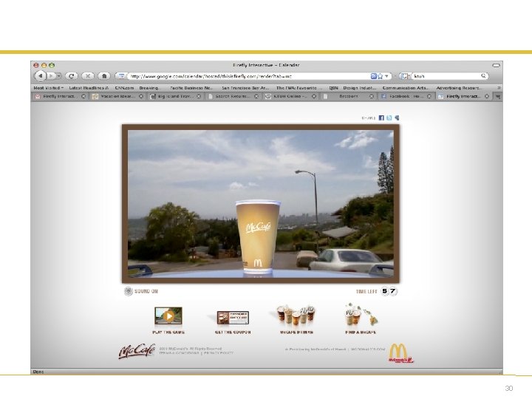Viewport: 532px width, 399px height.
Task: Choose search engine via the search box icon
Action: 405,76
